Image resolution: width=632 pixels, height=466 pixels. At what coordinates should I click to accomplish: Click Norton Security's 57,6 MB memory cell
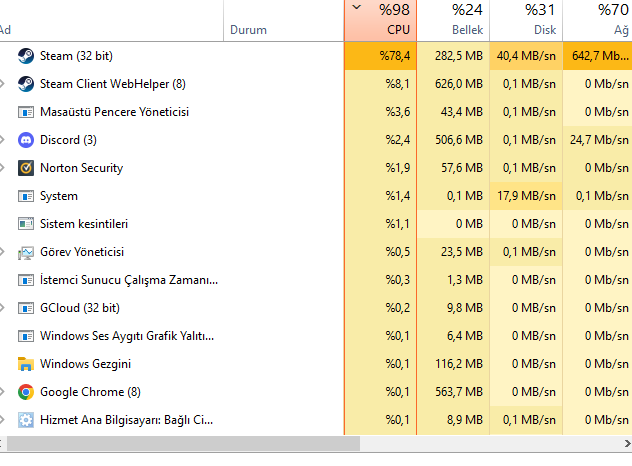[x=453, y=168]
